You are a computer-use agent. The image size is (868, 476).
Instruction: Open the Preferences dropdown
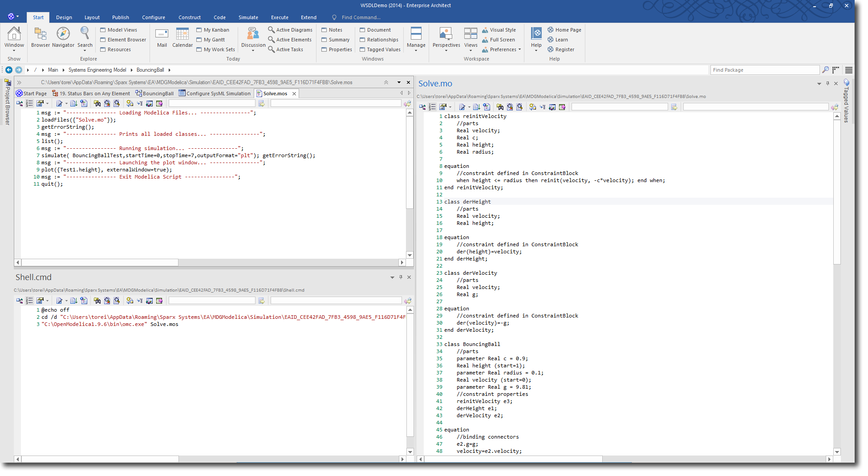click(x=502, y=49)
